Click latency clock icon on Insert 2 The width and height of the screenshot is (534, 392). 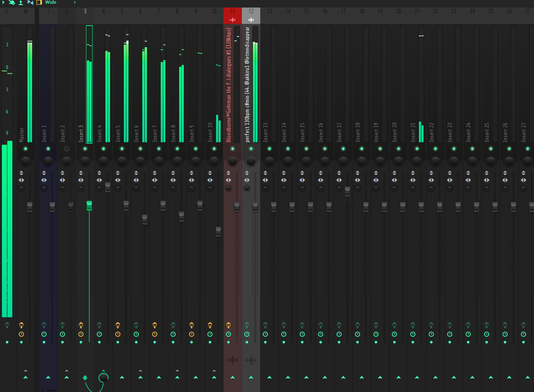62,334
